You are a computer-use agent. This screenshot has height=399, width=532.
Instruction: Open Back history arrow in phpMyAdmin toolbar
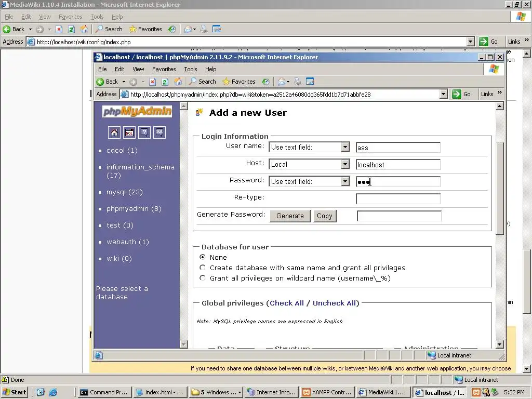(124, 82)
